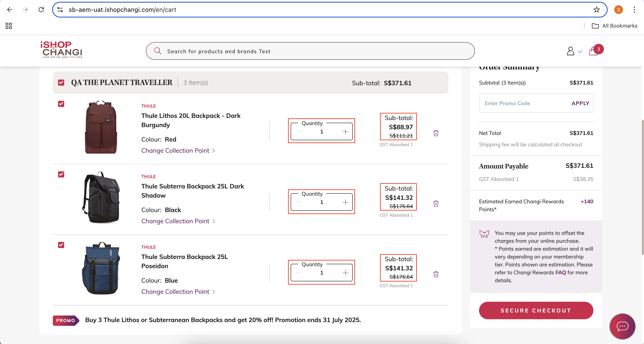The width and height of the screenshot is (644, 344).
Task: Open the apps grid shortcut
Action: 9,26
